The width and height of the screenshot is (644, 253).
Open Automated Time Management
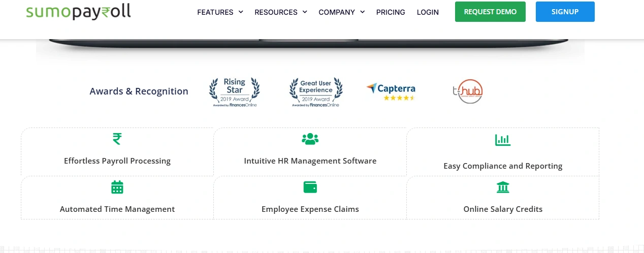click(x=117, y=209)
